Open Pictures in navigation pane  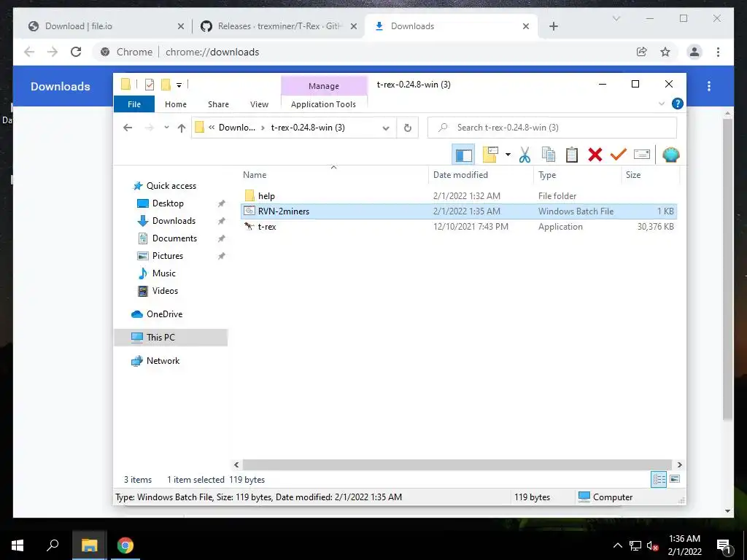coord(167,256)
